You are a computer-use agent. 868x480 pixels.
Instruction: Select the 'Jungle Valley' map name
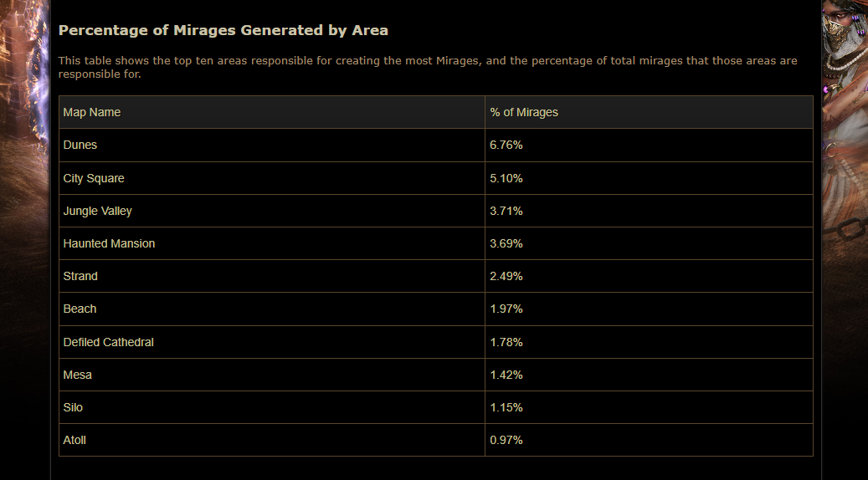point(97,212)
